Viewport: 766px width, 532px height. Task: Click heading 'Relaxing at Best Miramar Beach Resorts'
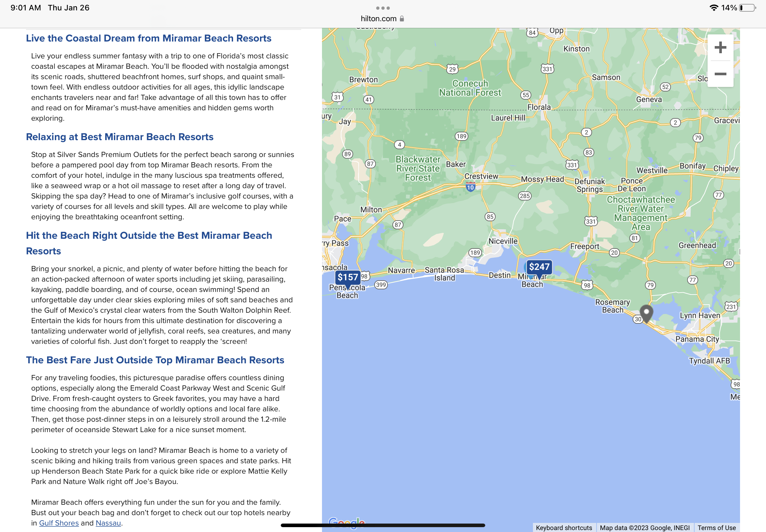coord(120,137)
